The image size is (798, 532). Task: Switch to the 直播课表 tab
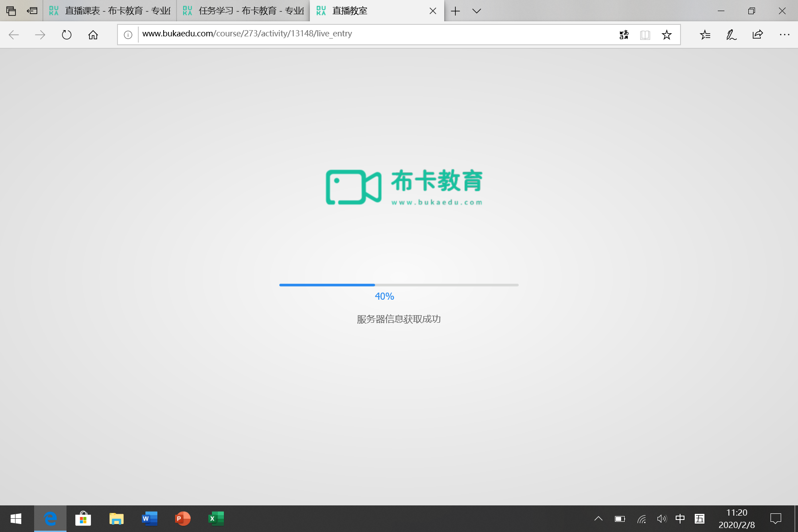(110, 11)
